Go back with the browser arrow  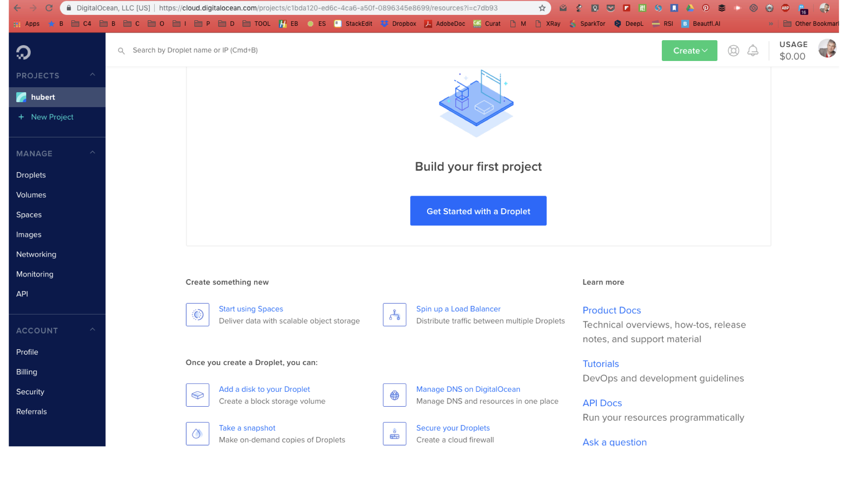[17, 8]
